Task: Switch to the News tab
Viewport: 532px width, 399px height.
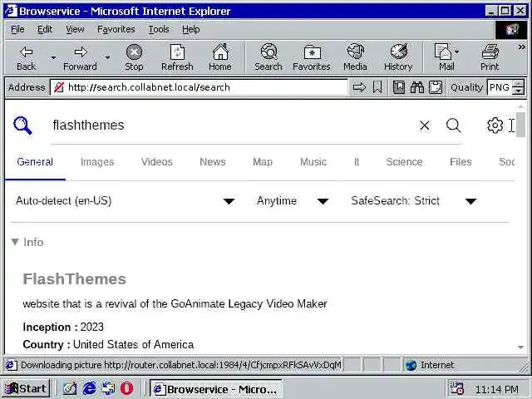Action: tap(213, 162)
